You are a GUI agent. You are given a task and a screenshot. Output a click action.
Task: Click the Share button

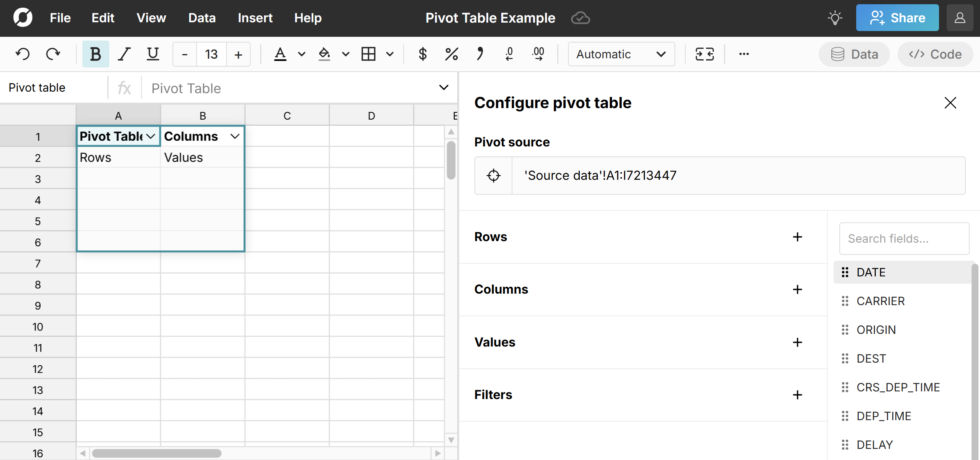coord(897,18)
